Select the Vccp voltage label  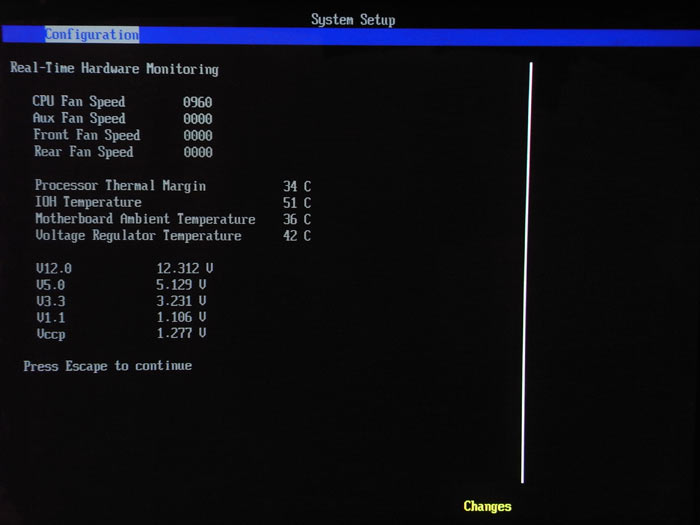51,334
